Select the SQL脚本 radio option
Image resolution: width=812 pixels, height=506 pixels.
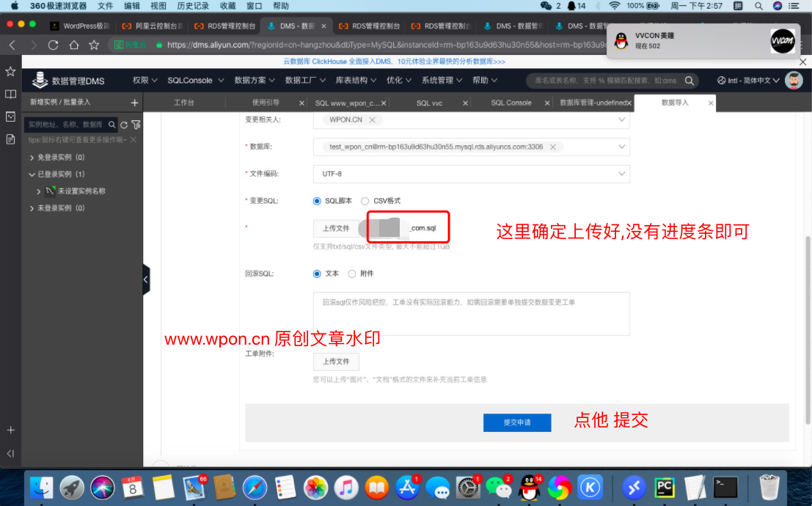click(x=317, y=201)
